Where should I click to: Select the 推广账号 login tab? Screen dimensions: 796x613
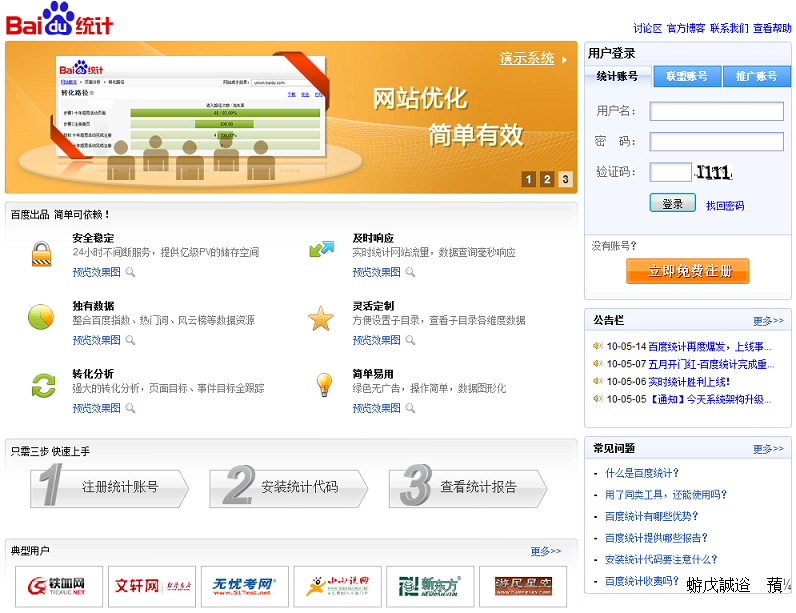[756, 77]
